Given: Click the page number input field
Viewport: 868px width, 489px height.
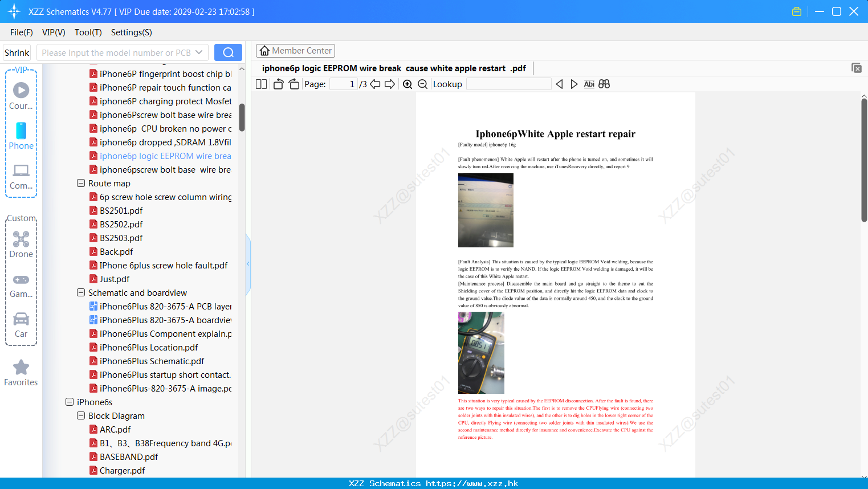Looking at the screenshot, I should pyautogui.click(x=344, y=84).
